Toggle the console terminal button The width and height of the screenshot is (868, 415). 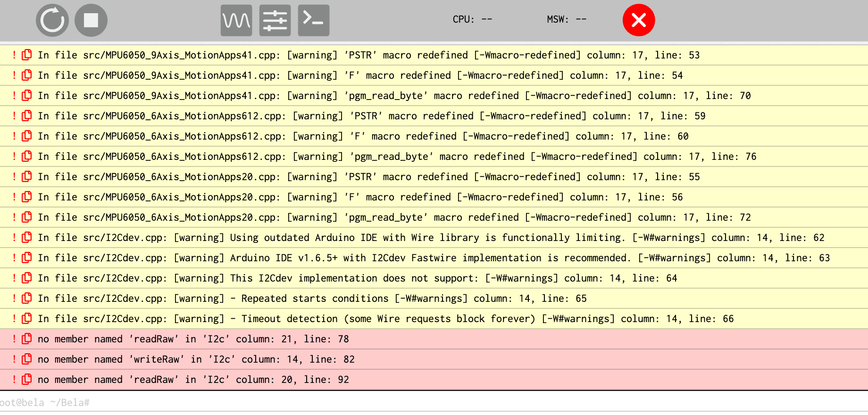coord(314,20)
